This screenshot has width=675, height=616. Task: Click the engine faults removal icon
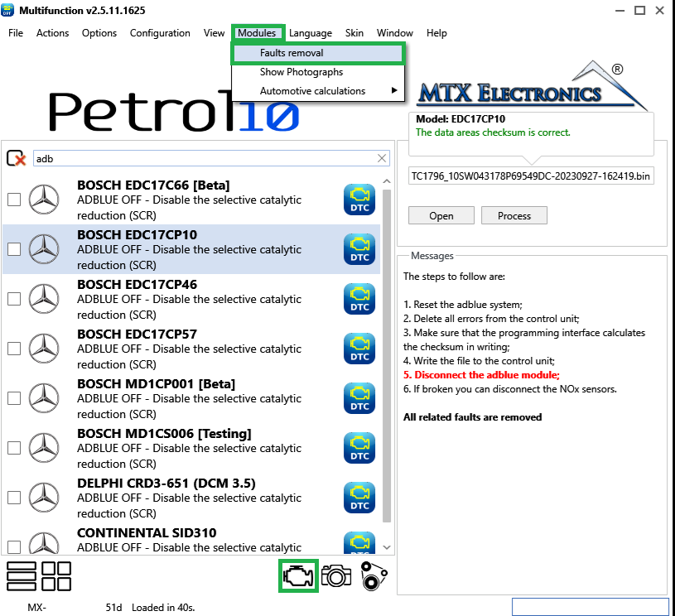(x=298, y=576)
